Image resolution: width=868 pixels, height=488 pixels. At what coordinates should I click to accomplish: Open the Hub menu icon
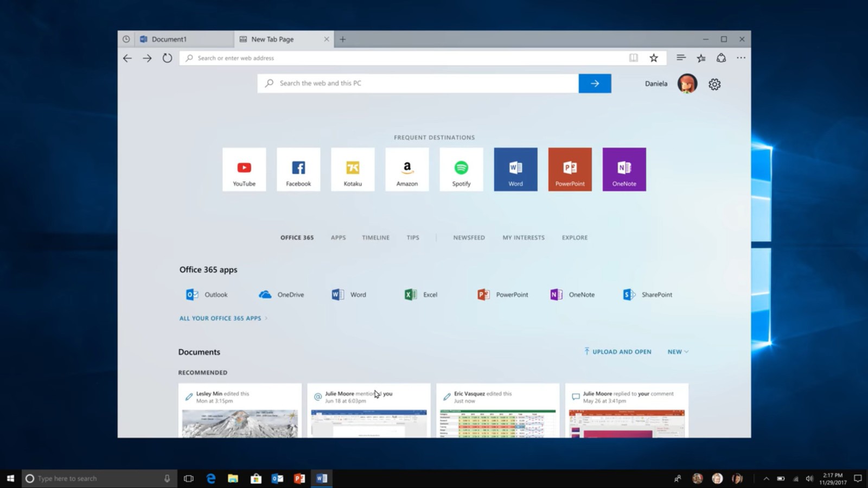(681, 58)
